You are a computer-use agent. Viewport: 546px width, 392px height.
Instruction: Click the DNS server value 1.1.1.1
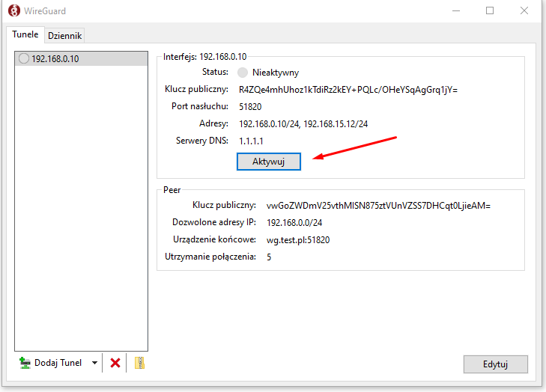point(251,141)
